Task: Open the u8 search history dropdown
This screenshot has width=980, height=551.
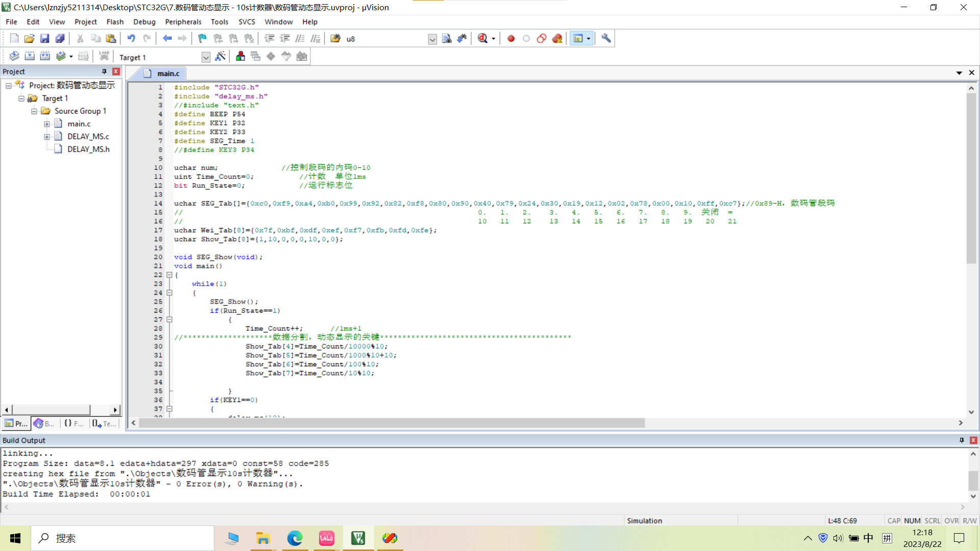Action: pos(432,39)
